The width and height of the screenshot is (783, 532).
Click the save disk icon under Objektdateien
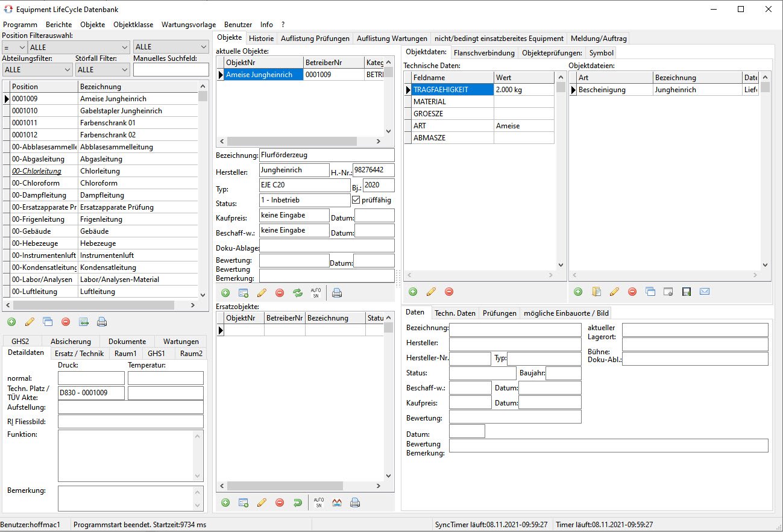pos(686,292)
